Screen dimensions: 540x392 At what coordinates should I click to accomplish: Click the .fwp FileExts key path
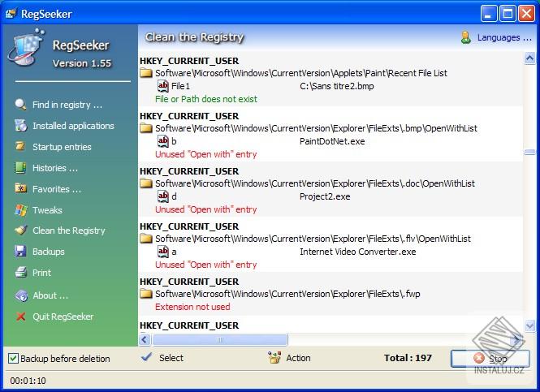click(287, 294)
